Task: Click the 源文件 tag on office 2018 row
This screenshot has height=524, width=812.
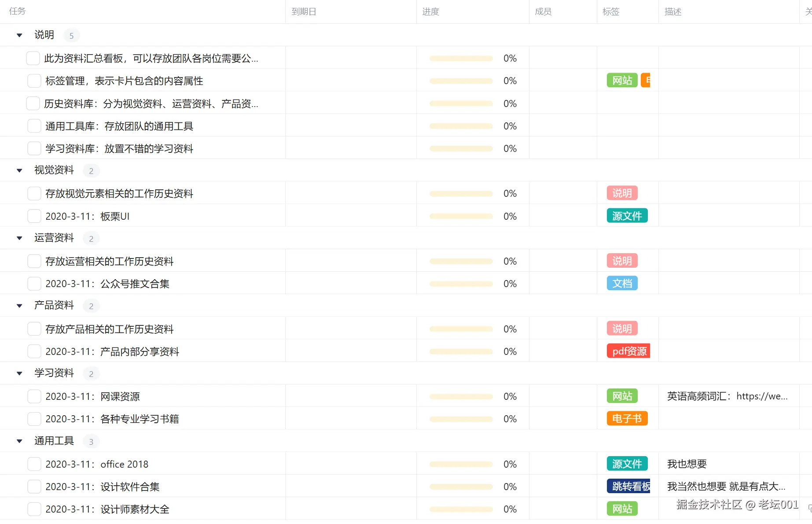Action: tap(627, 464)
